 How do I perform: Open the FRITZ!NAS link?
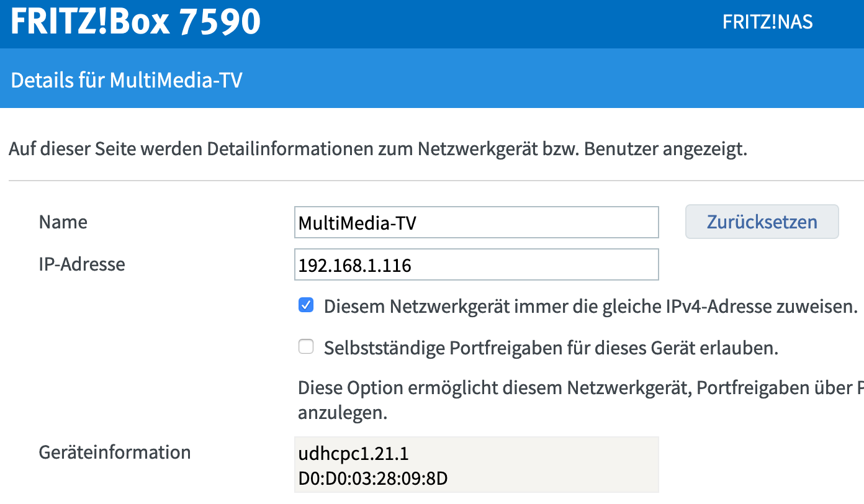point(767,22)
